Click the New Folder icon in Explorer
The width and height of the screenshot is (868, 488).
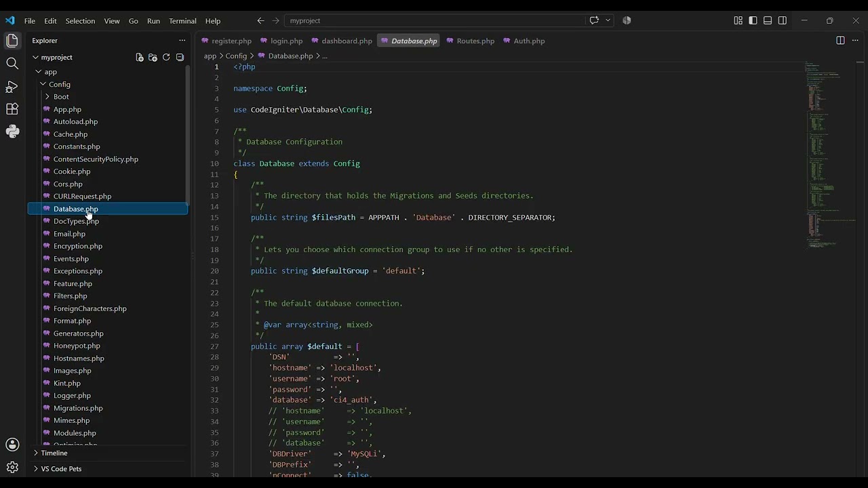pos(153,58)
